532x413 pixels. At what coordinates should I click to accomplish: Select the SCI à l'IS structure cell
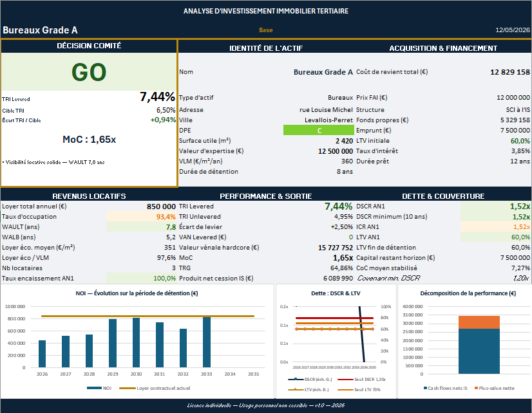518,110
